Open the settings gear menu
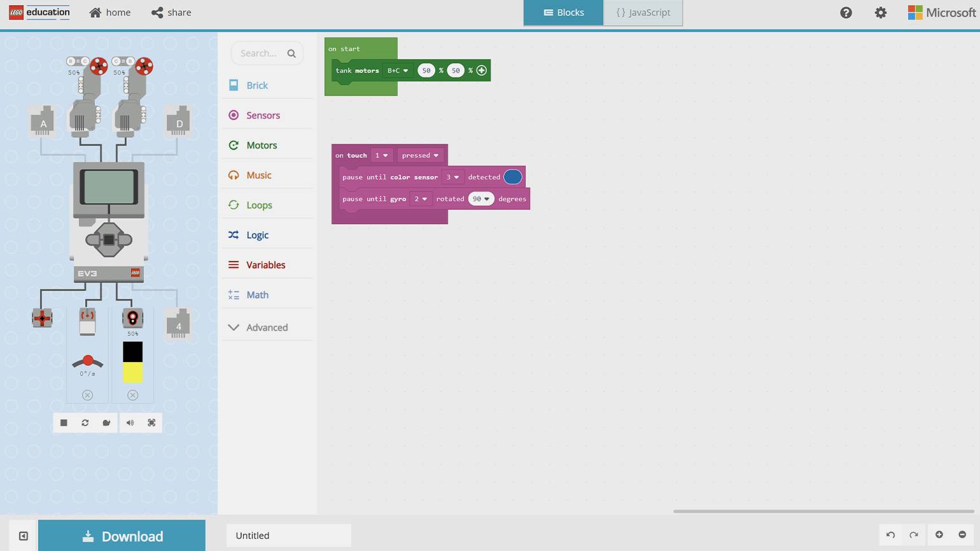This screenshot has height=551, width=980. [x=880, y=13]
